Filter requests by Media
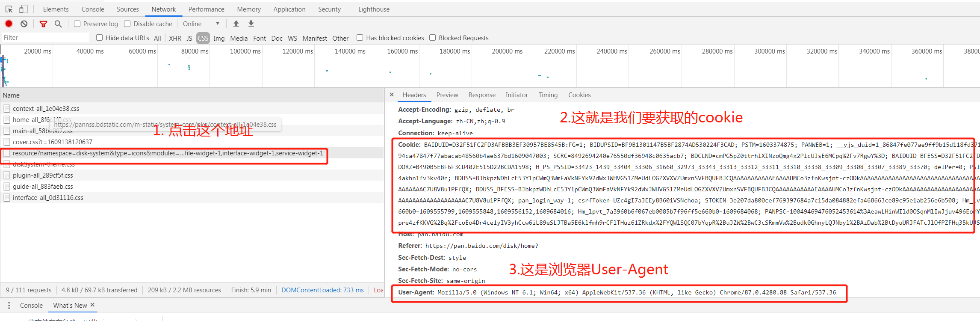 (x=239, y=38)
